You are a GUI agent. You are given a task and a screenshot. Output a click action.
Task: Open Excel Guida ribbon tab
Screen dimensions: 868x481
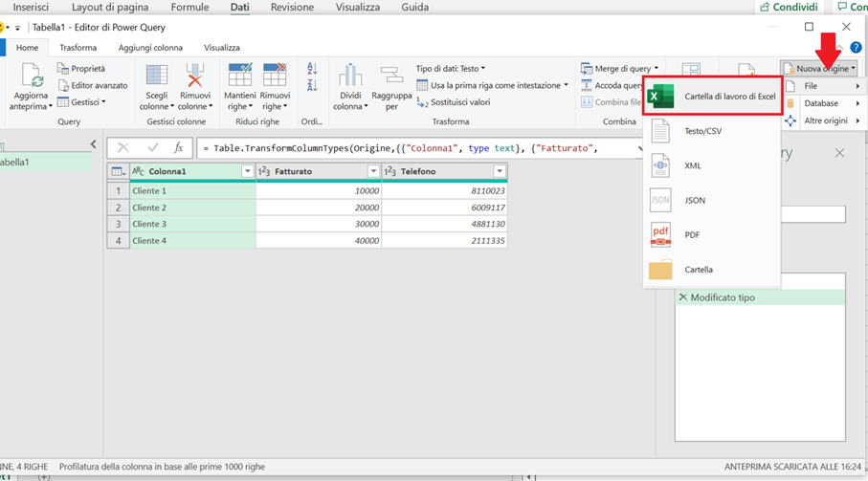tap(415, 8)
